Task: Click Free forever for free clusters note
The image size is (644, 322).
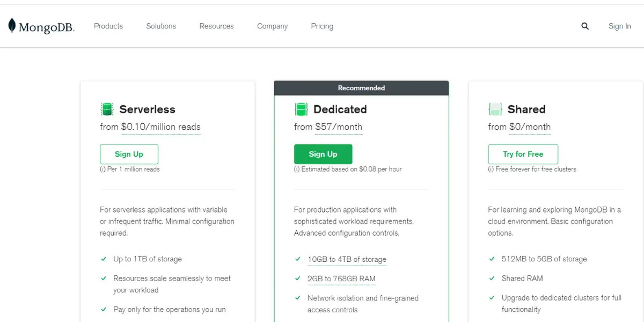Action: pyautogui.click(x=532, y=170)
